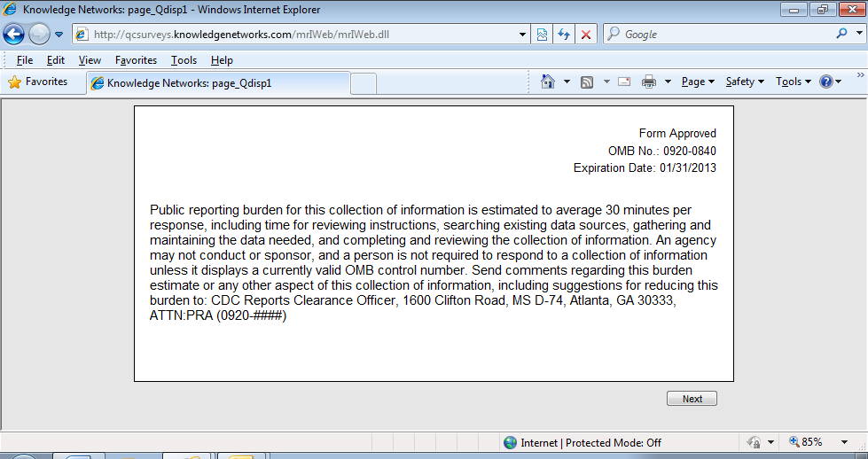The height and width of the screenshot is (459, 868).
Task: Click the Read Mail icon
Action: (624, 82)
